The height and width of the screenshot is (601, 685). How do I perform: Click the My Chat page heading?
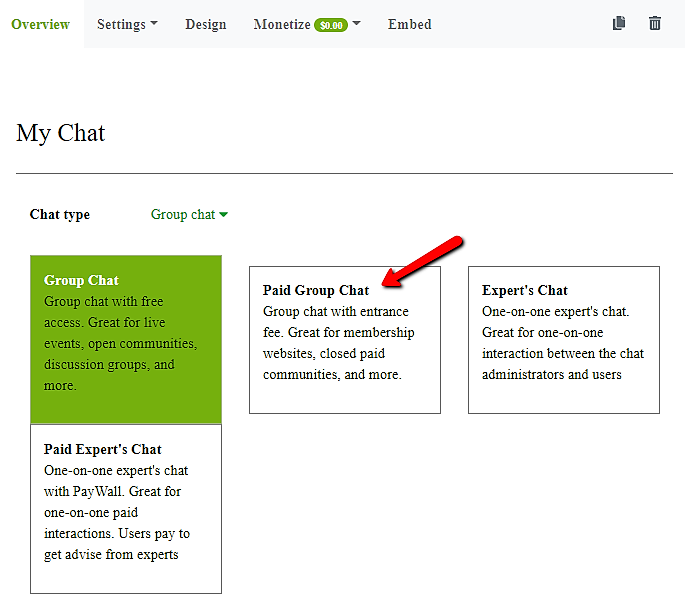[x=61, y=133]
